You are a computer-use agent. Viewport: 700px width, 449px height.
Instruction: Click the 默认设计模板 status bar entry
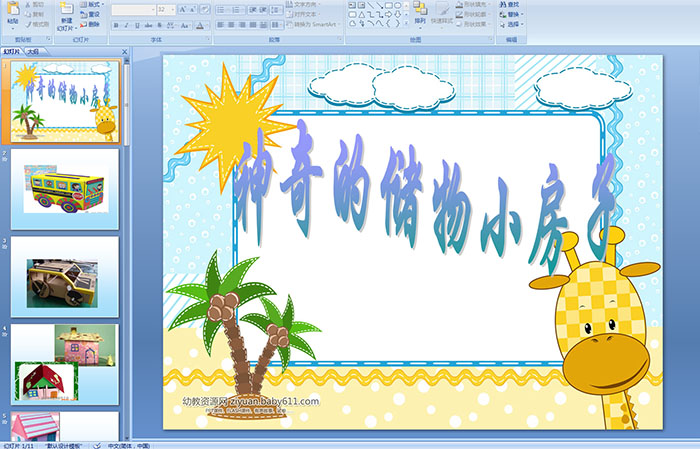click(64, 445)
